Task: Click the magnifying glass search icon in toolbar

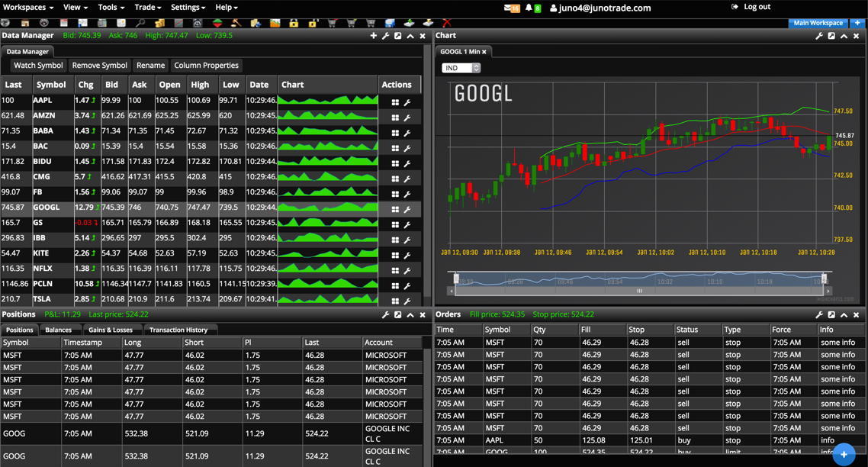Action: pos(140,23)
